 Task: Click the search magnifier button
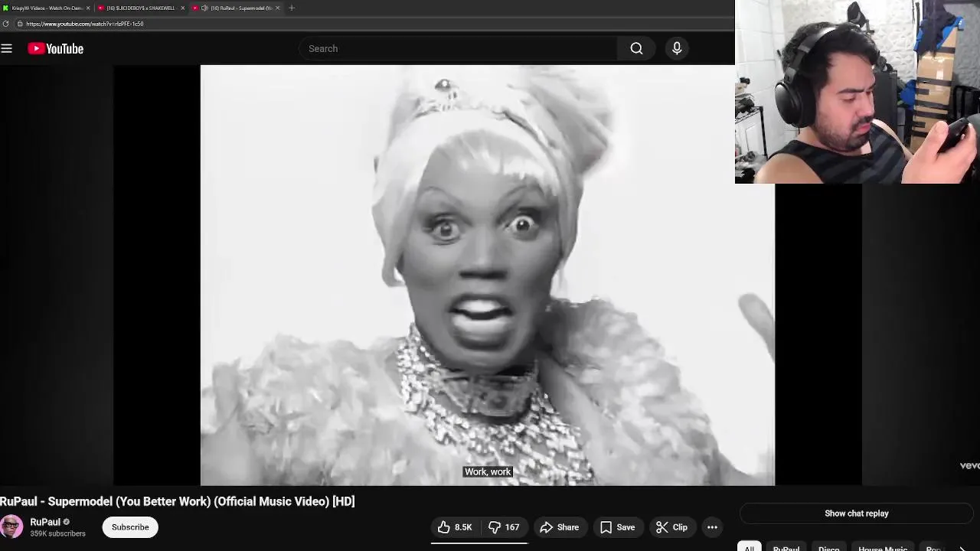tap(636, 48)
